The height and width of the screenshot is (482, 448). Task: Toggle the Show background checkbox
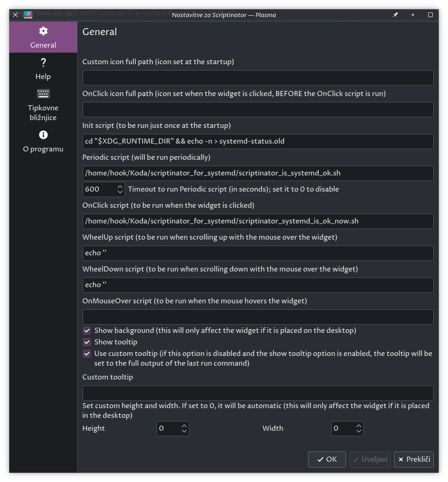coord(87,331)
